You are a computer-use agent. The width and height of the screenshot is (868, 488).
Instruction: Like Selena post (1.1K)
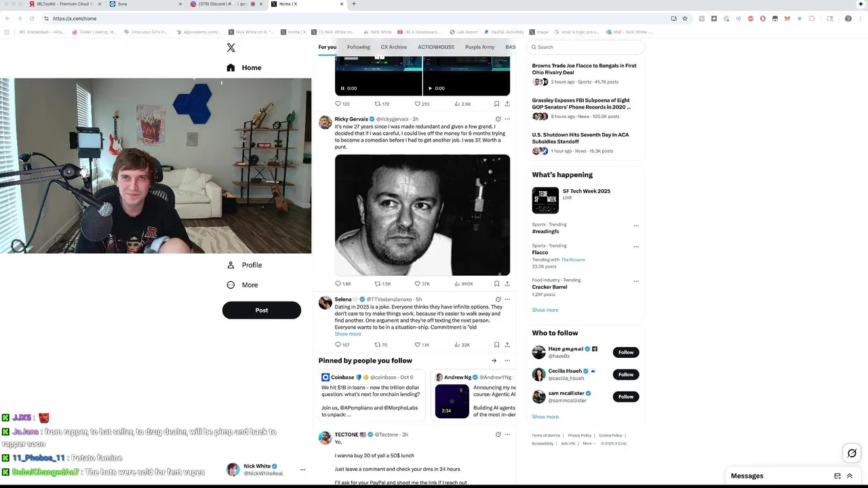[422, 345]
